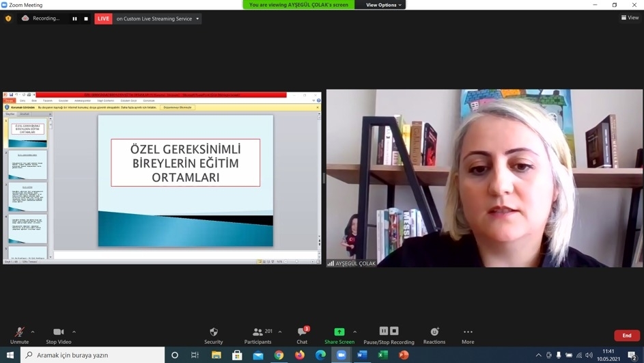Show hidden system tray icons
This screenshot has height=363, width=644.
[x=538, y=355]
